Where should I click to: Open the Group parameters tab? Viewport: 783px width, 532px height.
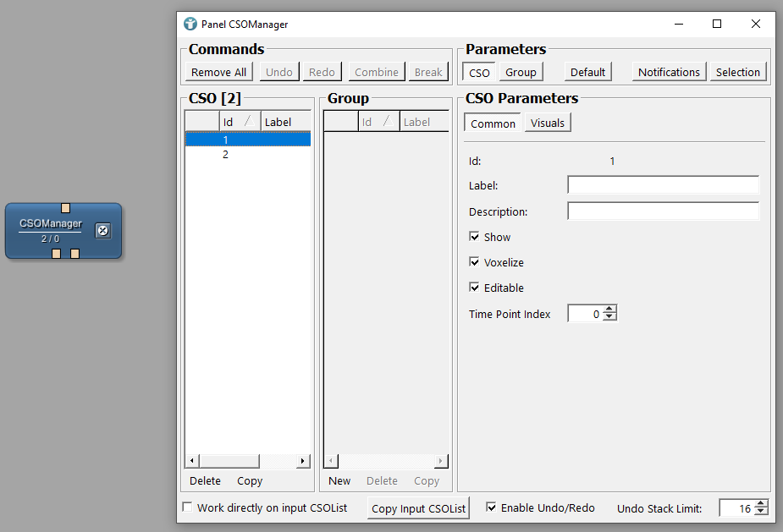[521, 73]
